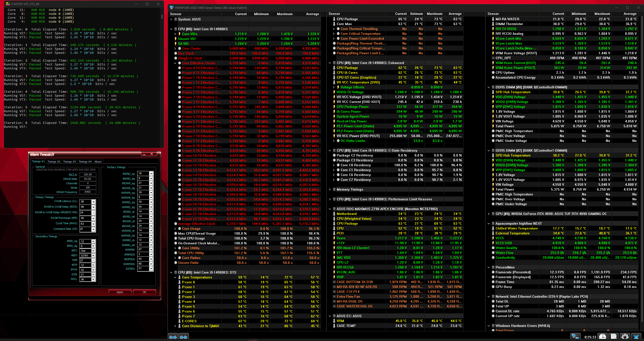
Task: Click the collapse-columns arrows icon in HWiNFO toolbar
Action: [x=183, y=337]
